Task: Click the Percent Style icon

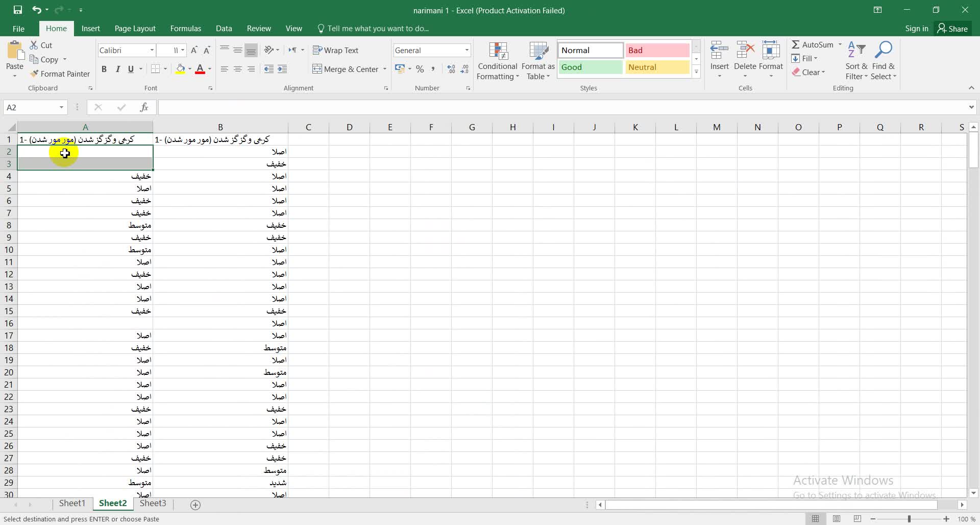Action: [x=420, y=69]
